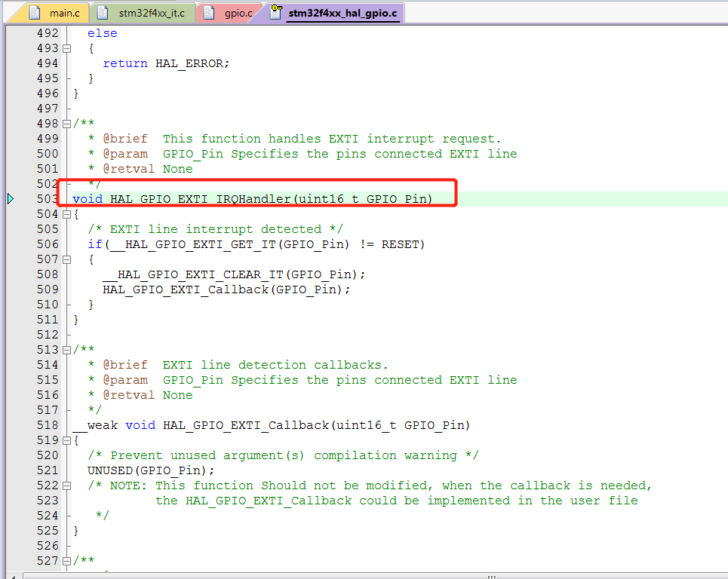Switch to the main.c tab

click(55, 13)
